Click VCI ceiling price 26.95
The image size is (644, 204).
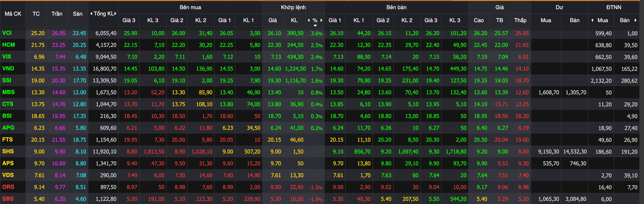click(x=59, y=33)
